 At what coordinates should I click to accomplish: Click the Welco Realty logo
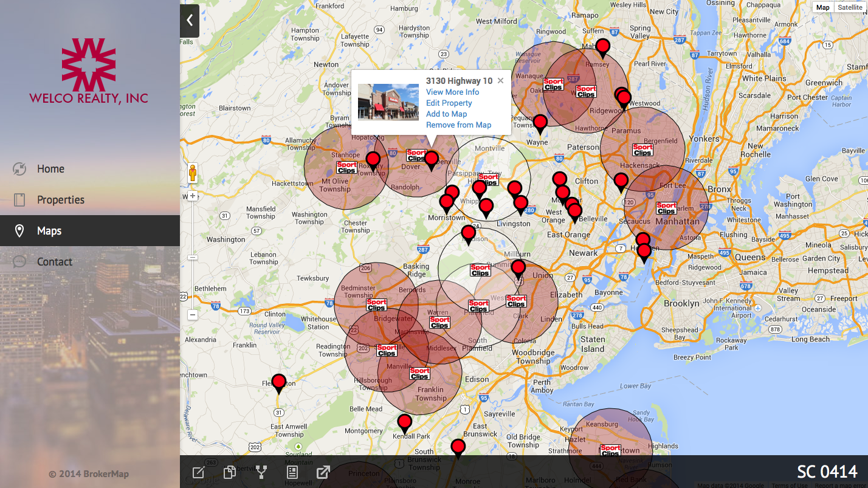[x=89, y=71]
